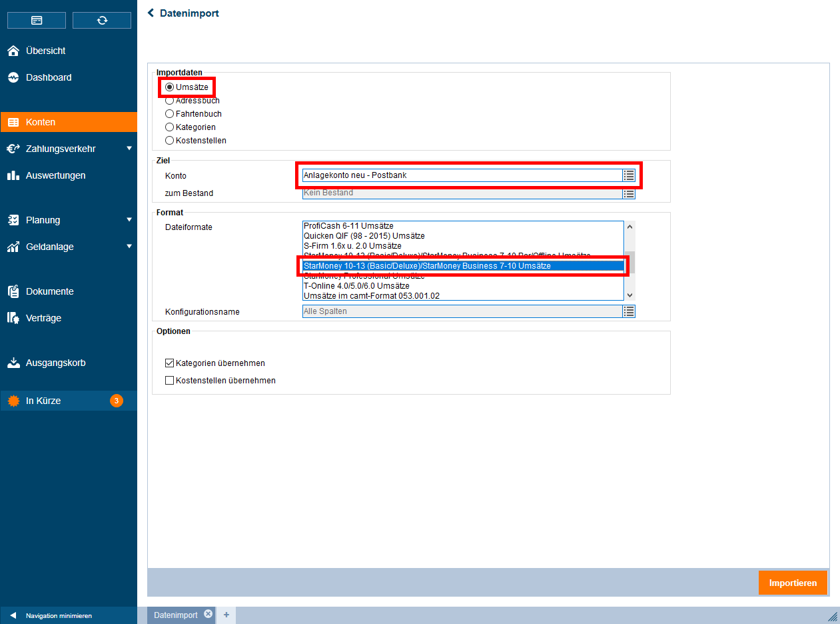
Task: Open the Konfigurationsname list selector button
Action: [x=629, y=311]
